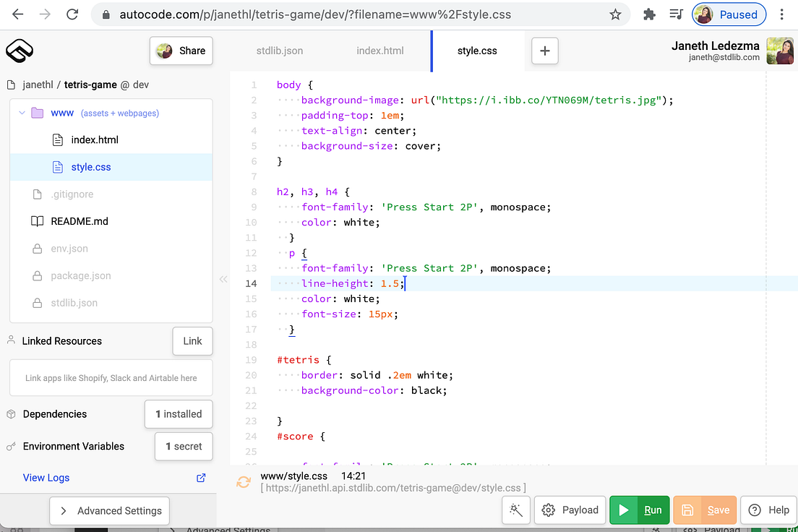Click the external link icon next to View Logs
The image size is (798, 532).
201,477
